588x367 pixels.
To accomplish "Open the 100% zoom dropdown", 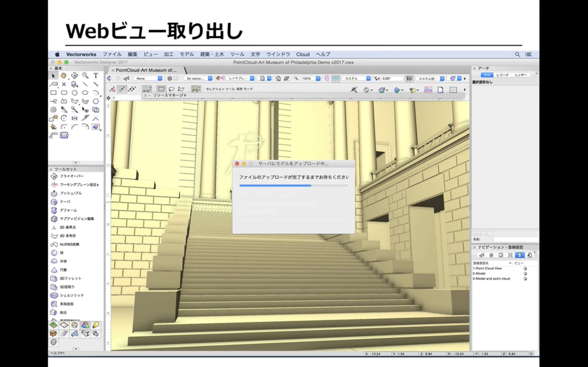I will click(311, 78).
